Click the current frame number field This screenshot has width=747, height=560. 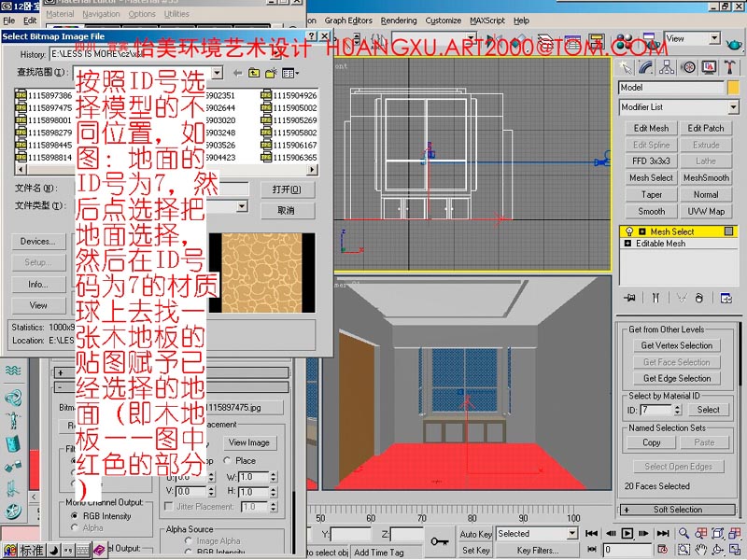627,550
